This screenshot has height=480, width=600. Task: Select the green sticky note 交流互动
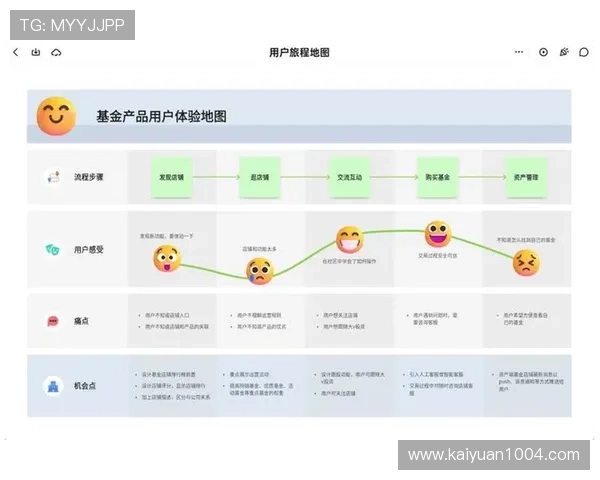pos(349,177)
